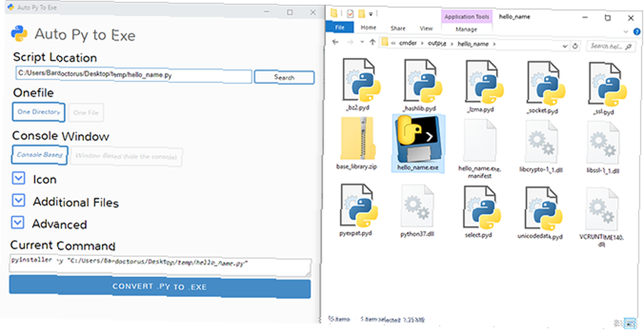Expand the hello_name breadcrumb chevron
The width and height of the screenshot is (644, 331).
pos(494,43)
